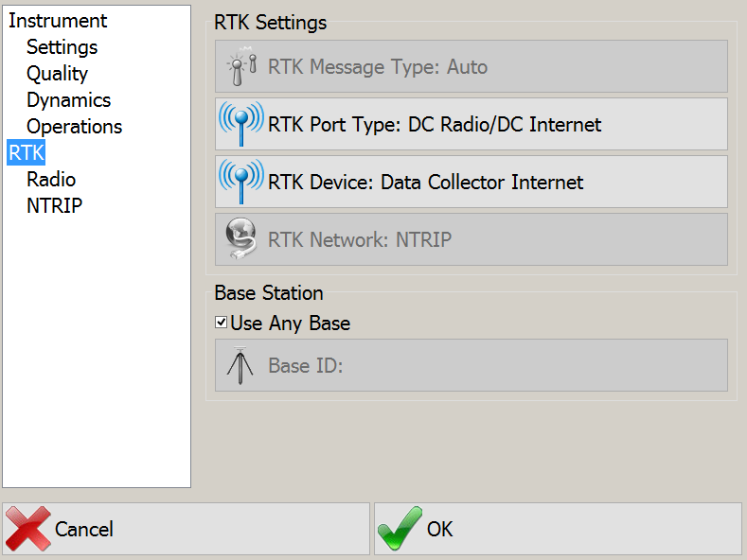The image size is (747, 560).
Task: Open the RTK Device: Data Collector Internet selector
Action: click(471, 182)
